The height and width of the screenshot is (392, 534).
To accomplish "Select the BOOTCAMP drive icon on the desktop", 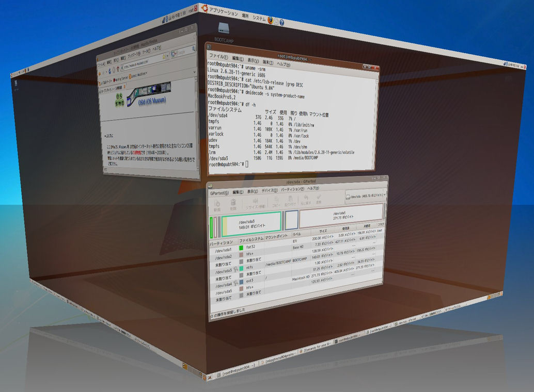I will coord(224,28).
